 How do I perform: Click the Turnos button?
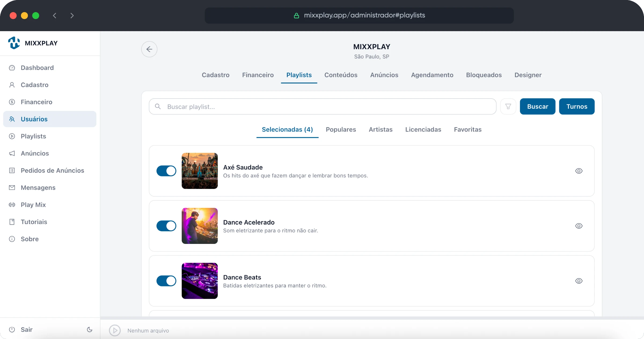pyautogui.click(x=577, y=107)
